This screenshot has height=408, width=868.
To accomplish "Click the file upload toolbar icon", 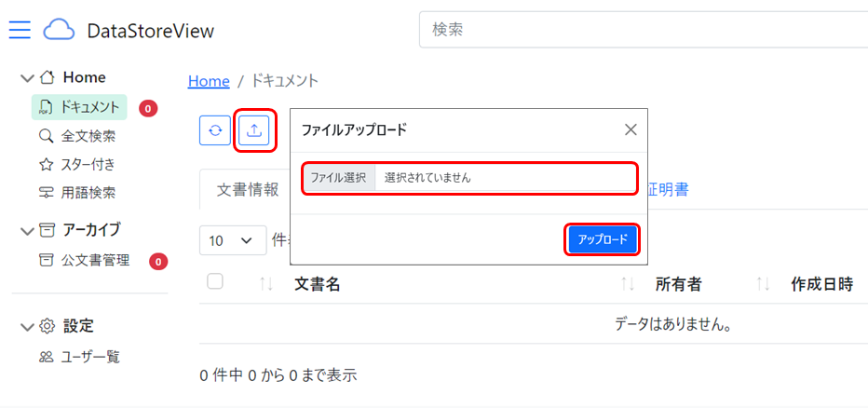I will (x=254, y=130).
